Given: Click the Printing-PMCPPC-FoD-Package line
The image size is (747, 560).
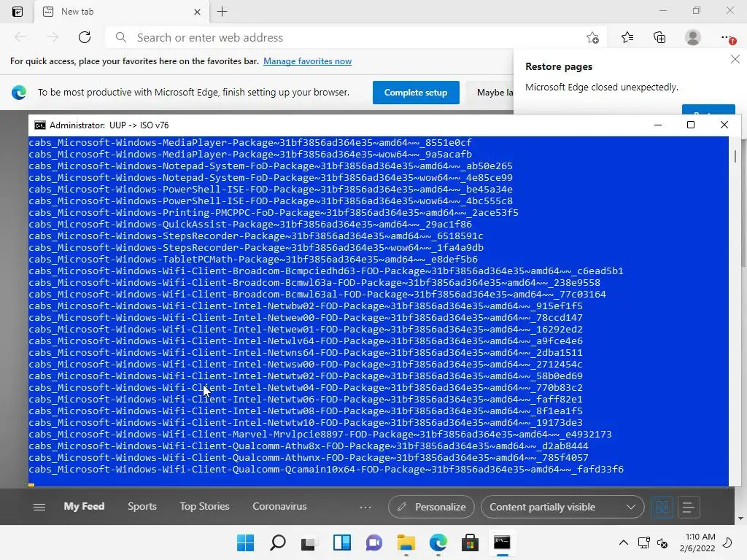Looking at the screenshot, I should point(274,212).
